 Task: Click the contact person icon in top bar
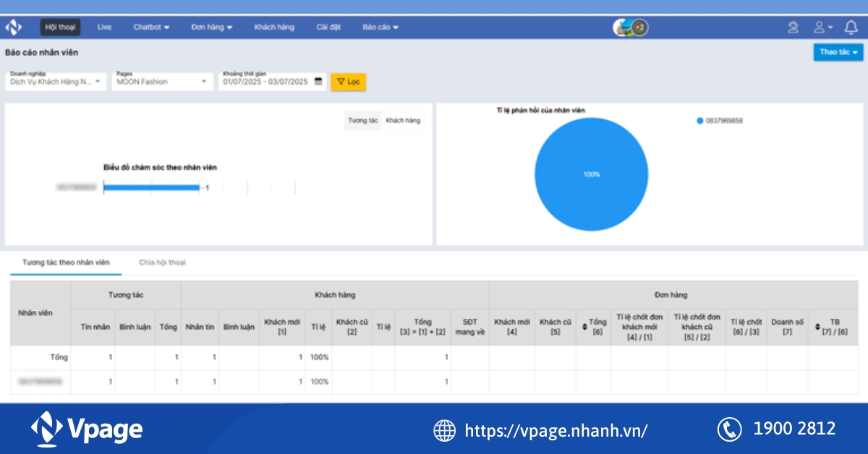coord(794,27)
